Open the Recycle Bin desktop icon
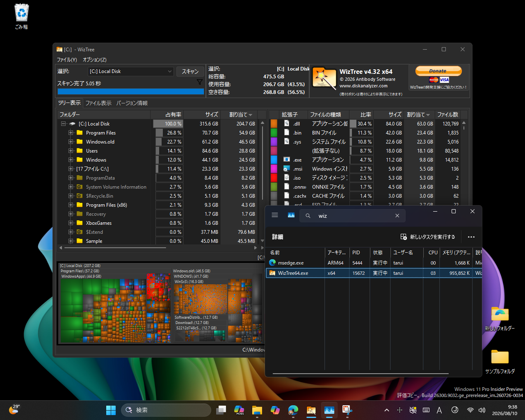Viewport: 525px width, 420px height. click(21, 16)
